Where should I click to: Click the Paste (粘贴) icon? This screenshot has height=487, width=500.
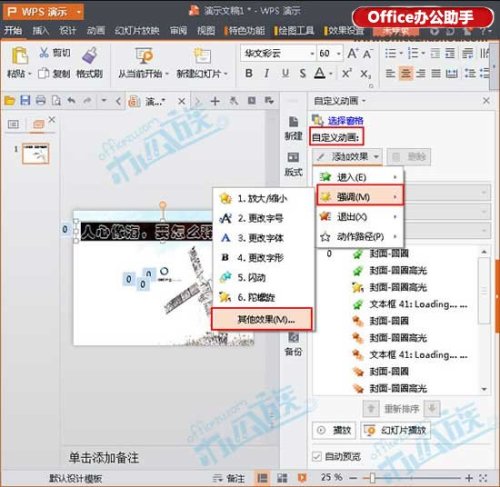tap(19, 55)
